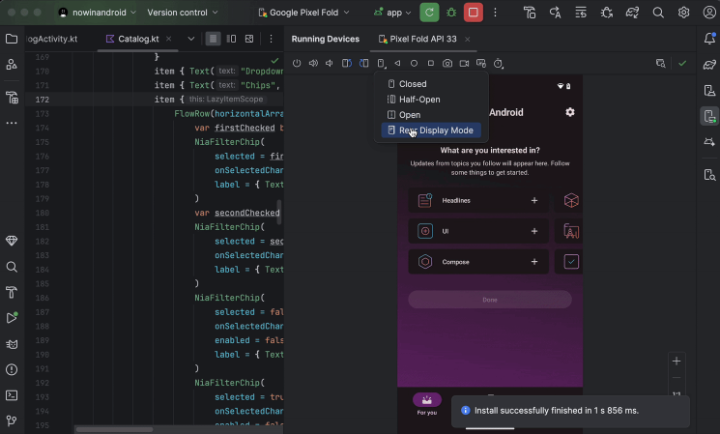The height and width of the screenshot is (434, 720).
Task: Select the Closed posture option
Action: (x=431, y=84)
